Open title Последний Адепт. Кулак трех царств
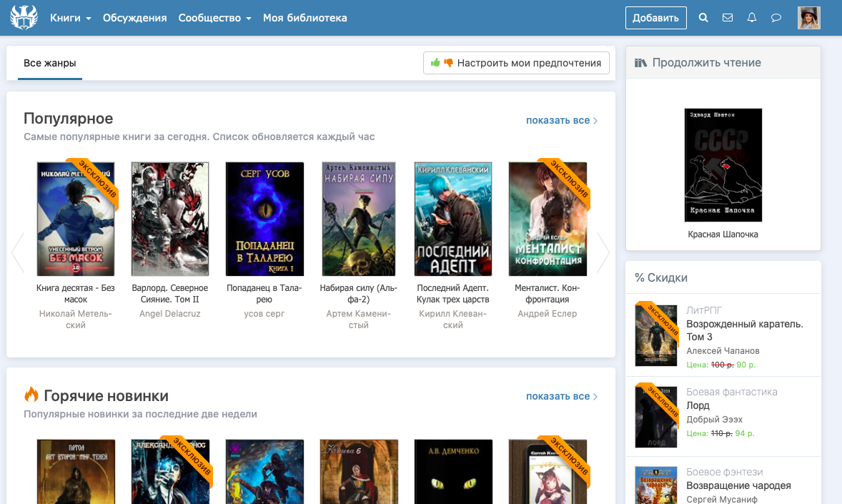This screenshot has height=504, width=842. [x=453, y=293]
